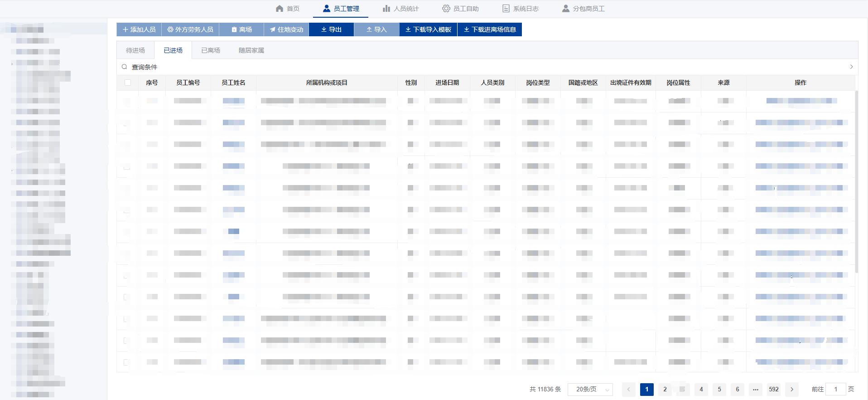Click the 岗位属性 column header
Viewport: 868px width, 400px height.
(x=678, y=83)
